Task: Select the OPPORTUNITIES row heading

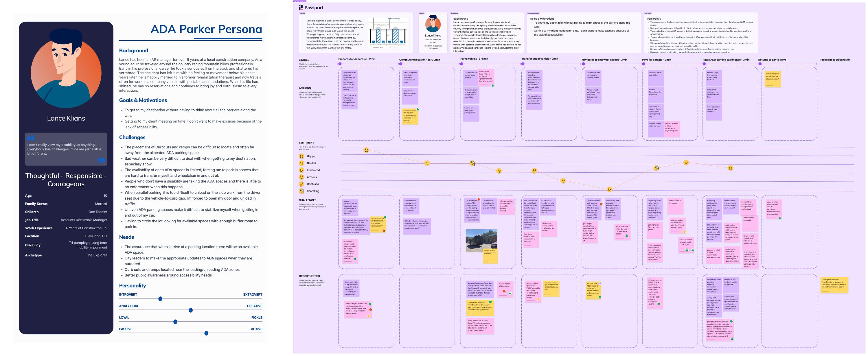Action: tap(309, 276)
